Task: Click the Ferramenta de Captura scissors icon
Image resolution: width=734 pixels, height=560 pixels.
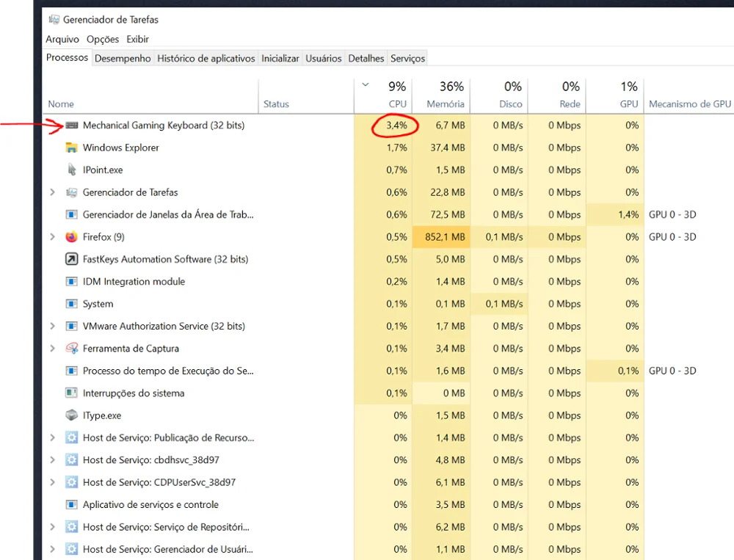Action: 72,349
